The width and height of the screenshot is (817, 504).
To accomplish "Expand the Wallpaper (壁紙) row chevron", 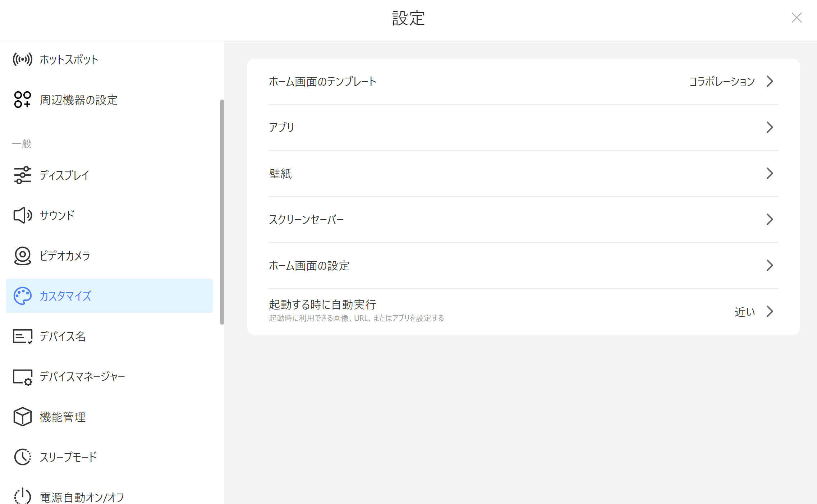I will coord(770,173).
